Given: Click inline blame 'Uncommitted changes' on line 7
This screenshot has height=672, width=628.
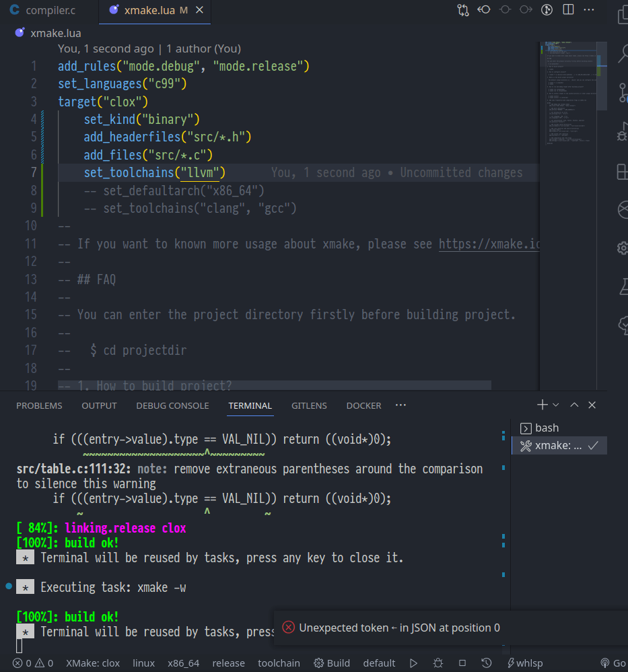Looking at the screenshot, I should pos(461,173).
